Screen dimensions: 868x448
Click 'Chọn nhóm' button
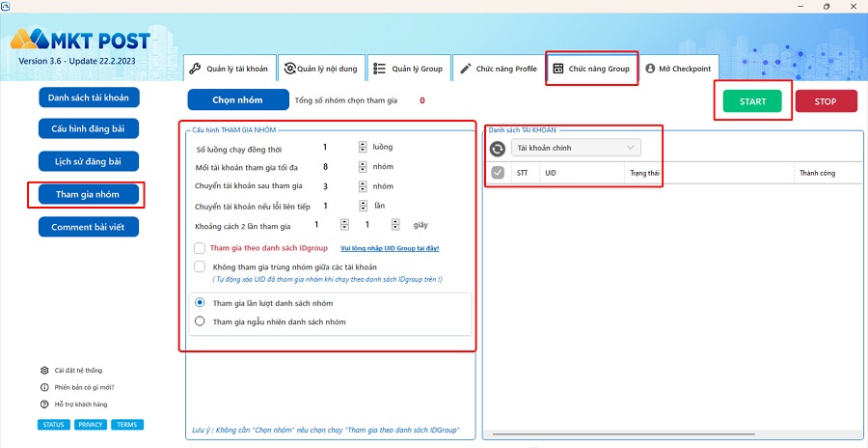click(x=237, y=100)
